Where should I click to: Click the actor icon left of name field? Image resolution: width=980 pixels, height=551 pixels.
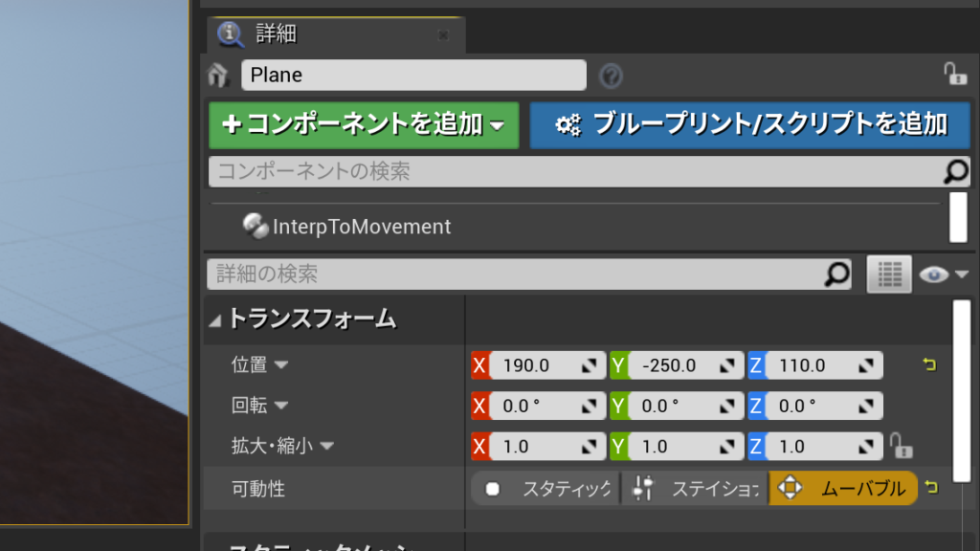(220, 76)
